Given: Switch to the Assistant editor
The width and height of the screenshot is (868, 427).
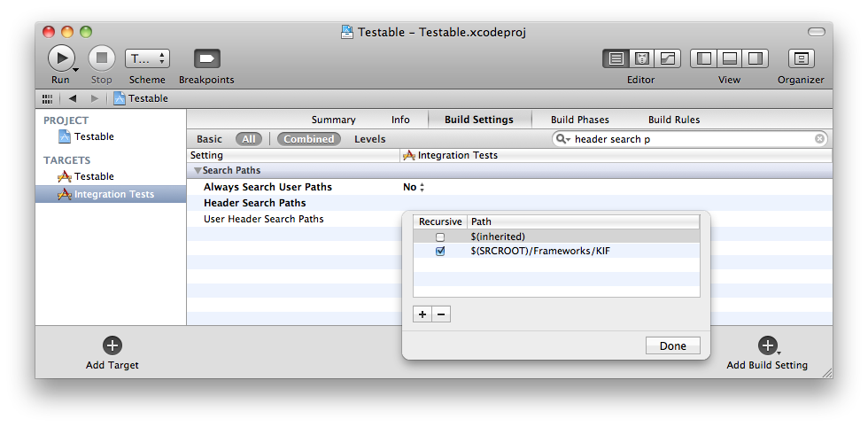Looking at the screenshot, I should click(x=642, y=58).
